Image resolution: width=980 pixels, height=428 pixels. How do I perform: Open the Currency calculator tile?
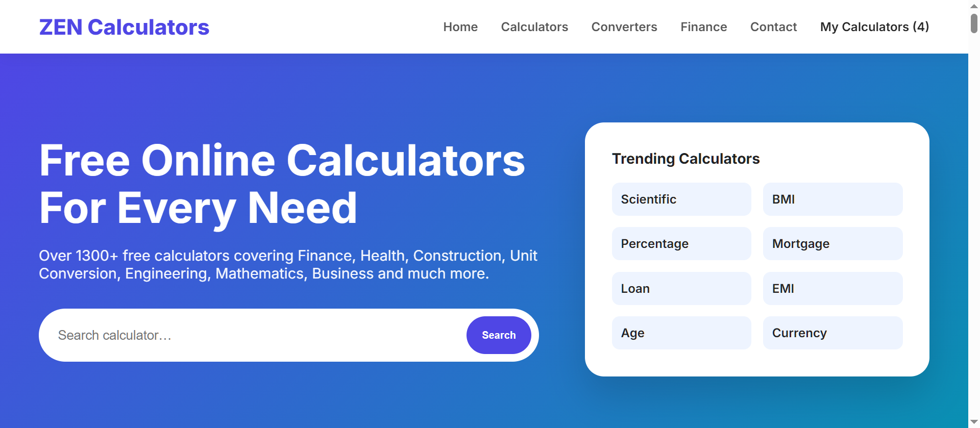(x=832, y=333)
